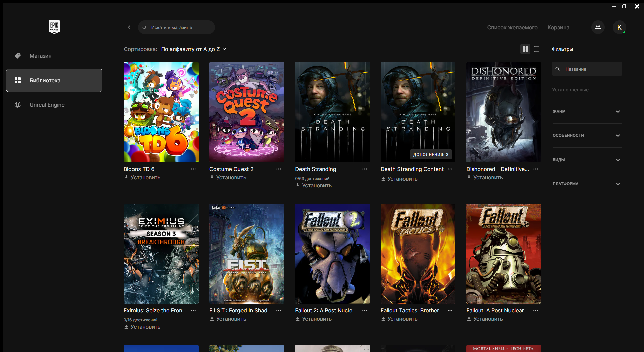Image resolution: width=644 pixels, height=352 pixels.
Task: Minimize the Epic Games window
Action: [x=614, y=6]
